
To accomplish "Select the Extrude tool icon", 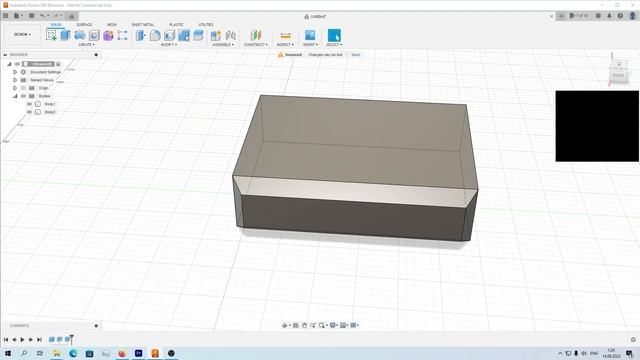I will pyautogui.click(x=65, y=35).
